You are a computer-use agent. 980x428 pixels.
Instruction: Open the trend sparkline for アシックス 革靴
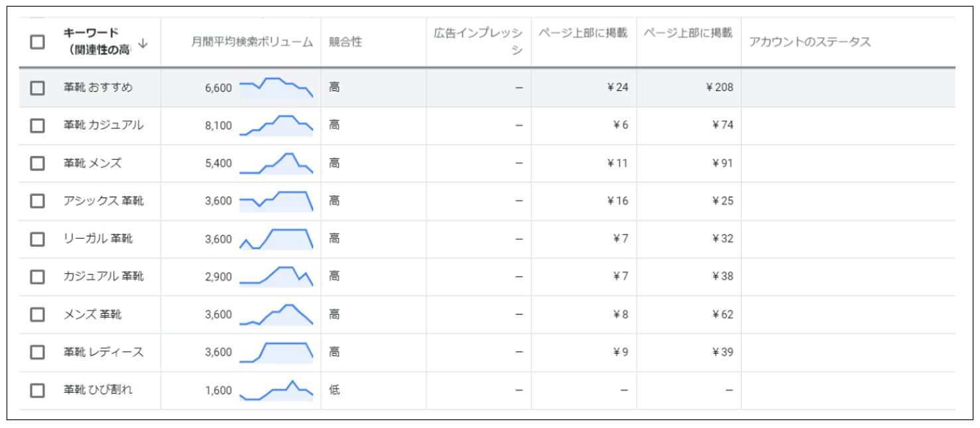click(276, 201)
